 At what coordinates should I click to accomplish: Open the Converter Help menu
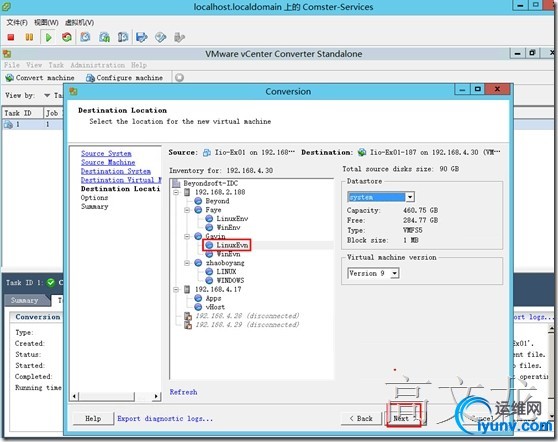139,65
